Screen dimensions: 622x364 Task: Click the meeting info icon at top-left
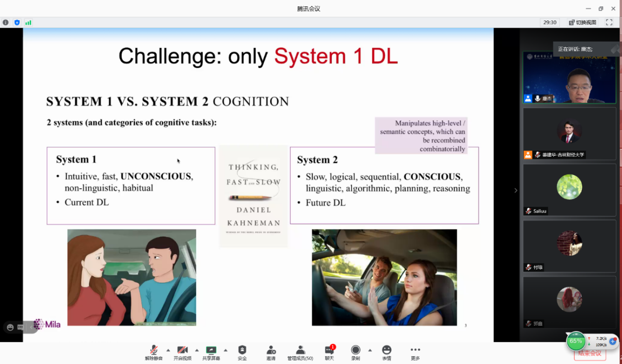coord(6,23)
